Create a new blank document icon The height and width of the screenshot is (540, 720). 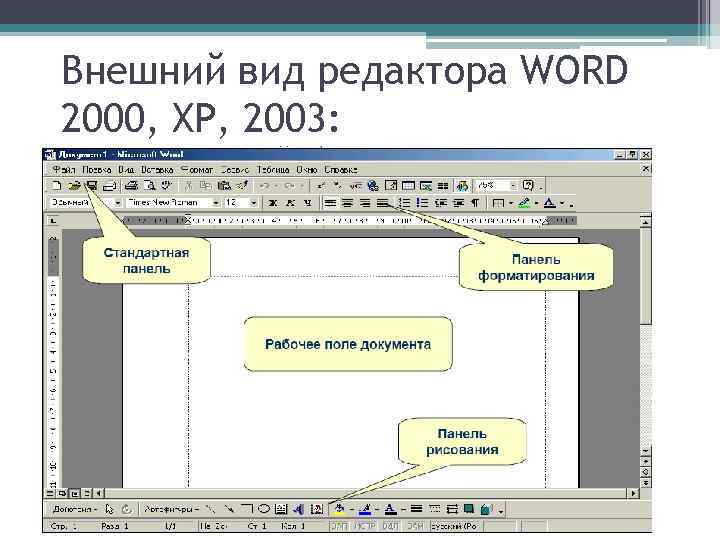[x=56, y=186]
